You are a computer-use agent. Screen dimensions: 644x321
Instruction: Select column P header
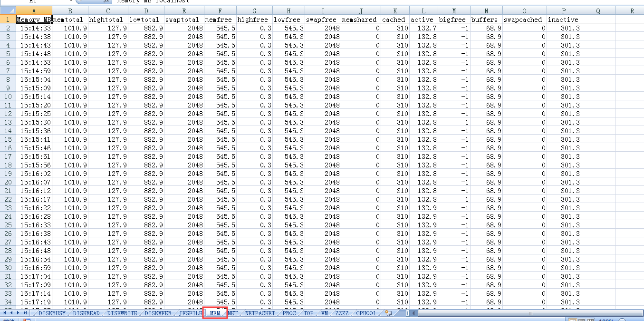(x=564, y=10)
